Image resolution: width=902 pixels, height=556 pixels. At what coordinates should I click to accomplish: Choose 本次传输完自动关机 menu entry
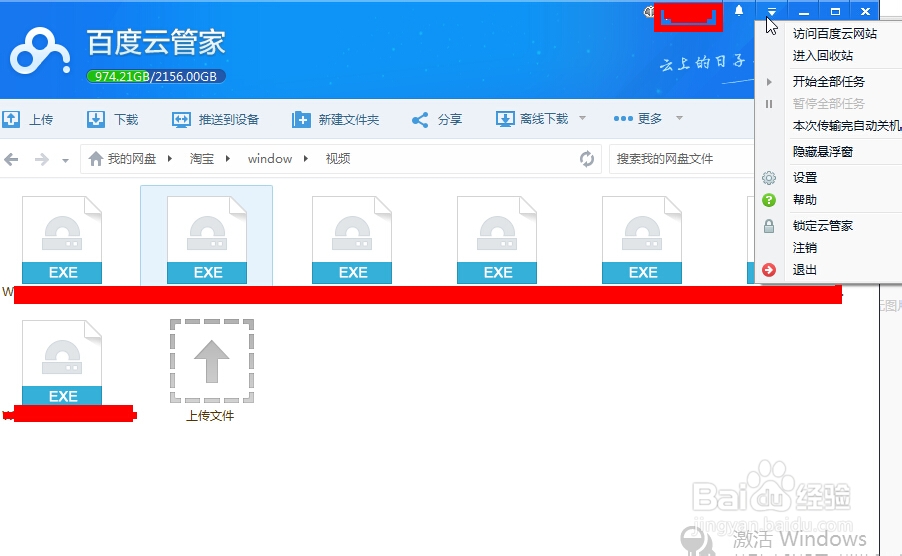(x=847, y=125)
